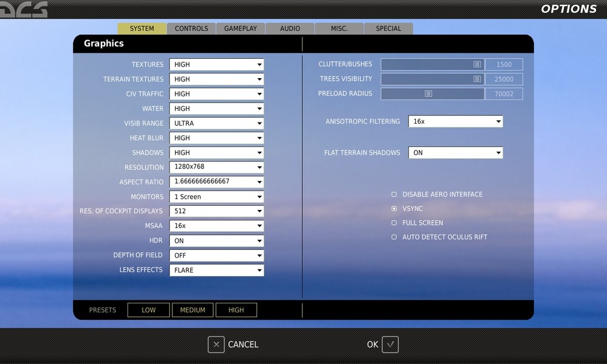Open the Monitors dropdown
Image resolution: width=607 pixels, height=364 pixels.
pyautogui.click(x=217, y=197)
